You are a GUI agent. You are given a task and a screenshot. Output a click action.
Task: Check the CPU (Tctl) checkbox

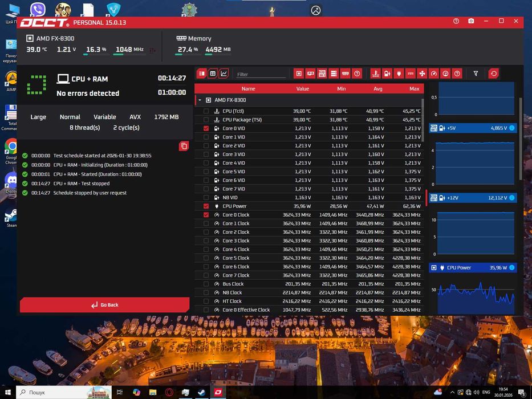coord(206,111)
